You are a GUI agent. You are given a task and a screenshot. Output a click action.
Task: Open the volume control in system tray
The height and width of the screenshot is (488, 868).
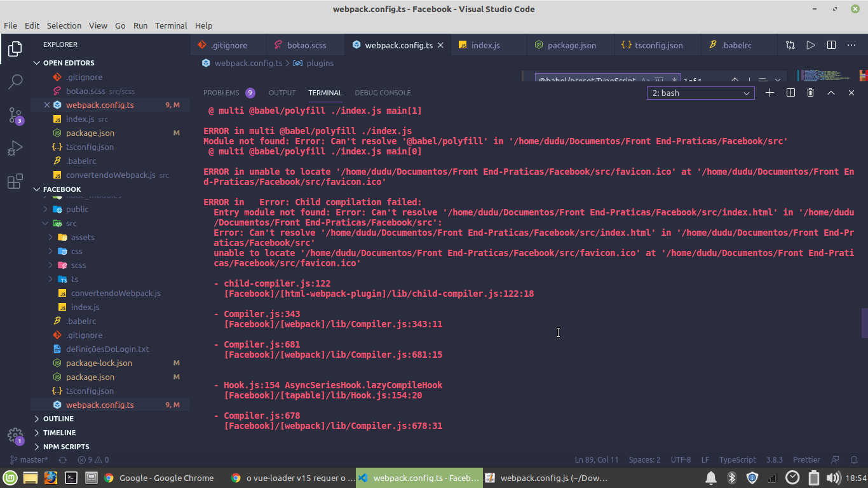[x=833, y=478]
